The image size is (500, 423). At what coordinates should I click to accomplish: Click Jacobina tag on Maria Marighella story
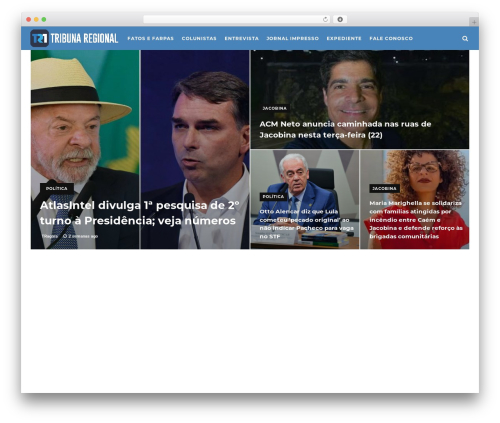point(384,189)
